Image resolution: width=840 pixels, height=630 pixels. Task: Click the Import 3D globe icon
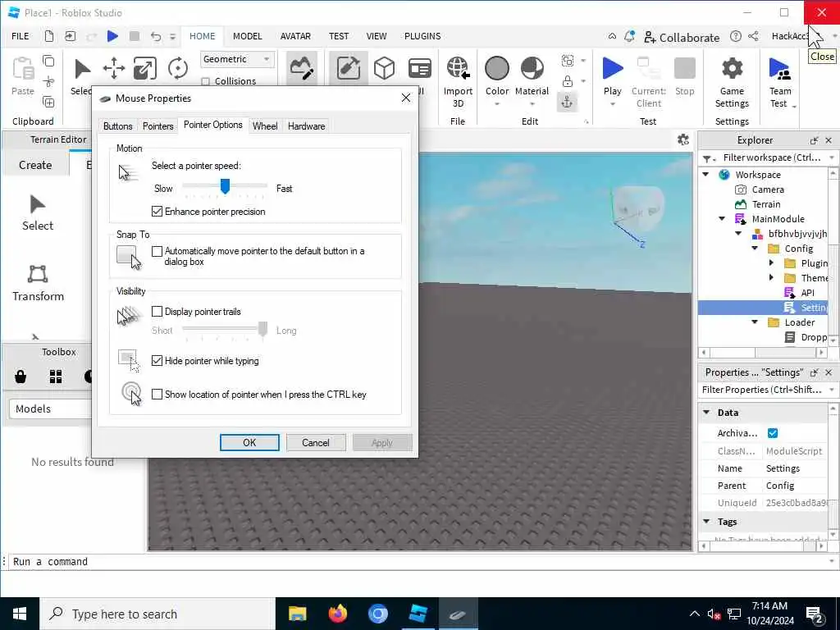458,69
